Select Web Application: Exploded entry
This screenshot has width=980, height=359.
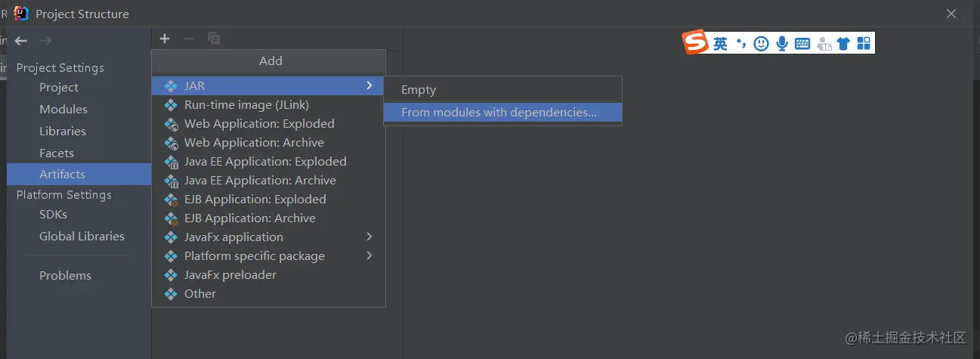pos(259,124)
